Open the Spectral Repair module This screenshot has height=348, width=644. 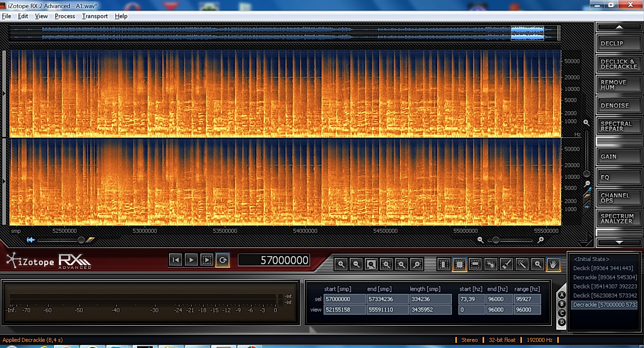tap(619, 126)
